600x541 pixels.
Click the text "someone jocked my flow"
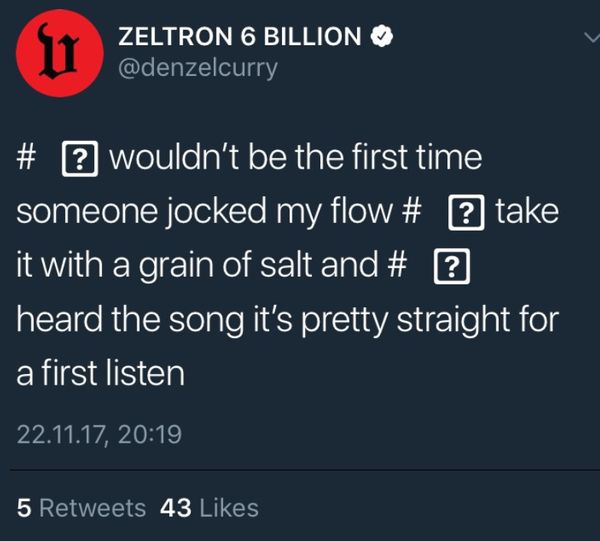(x=205, y=213)
